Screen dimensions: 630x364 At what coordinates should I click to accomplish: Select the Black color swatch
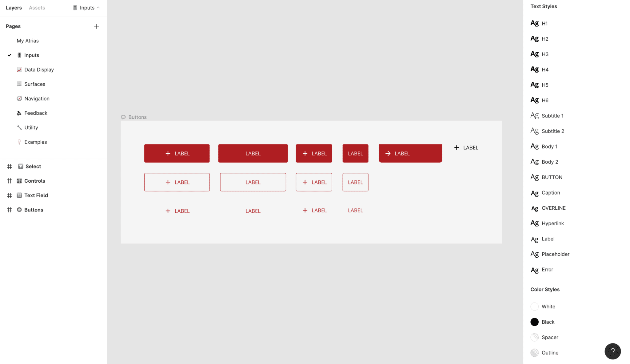[x=534, y=322]
